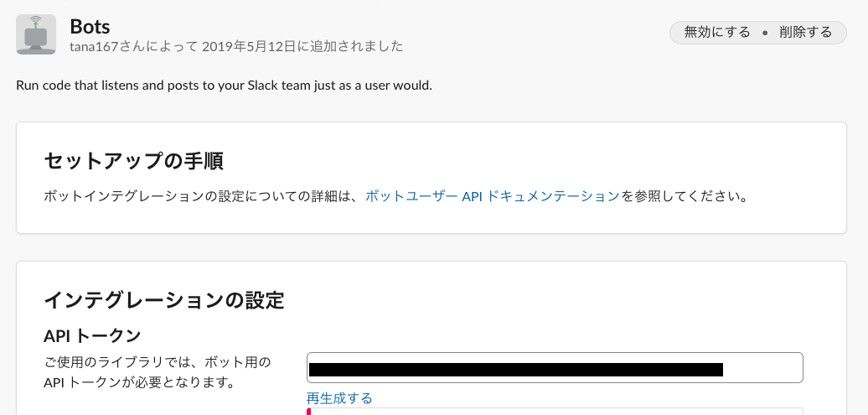Open the ボットユーザー API ドキュメンテーション link
The height and width of the screenshot is (415, 868).
coord(492,196)
